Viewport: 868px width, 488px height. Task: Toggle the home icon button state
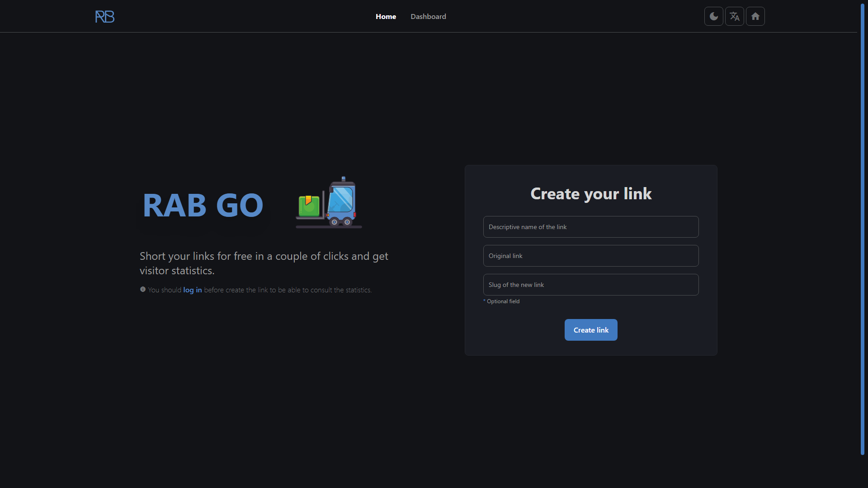point(755,16)
